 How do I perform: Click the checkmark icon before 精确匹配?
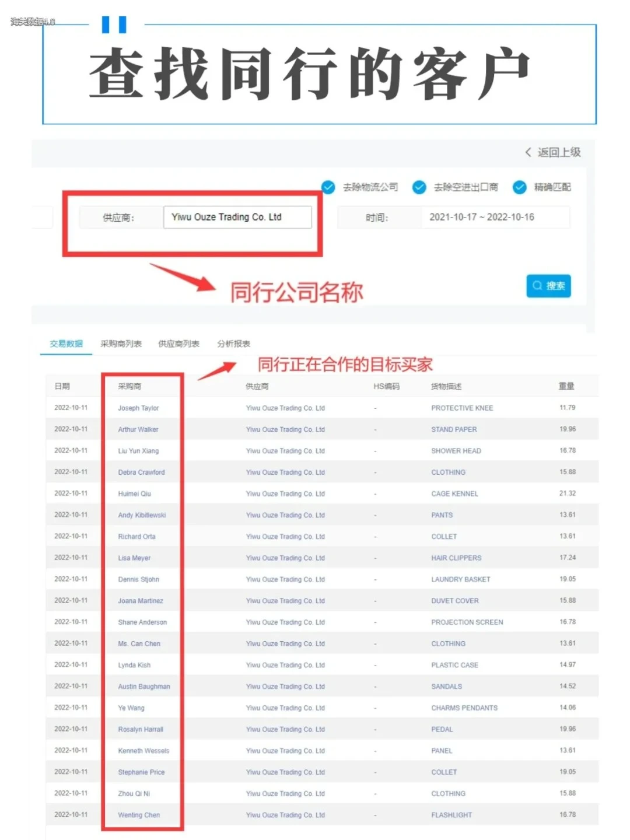pyautogui.click(x=519, y=187)
